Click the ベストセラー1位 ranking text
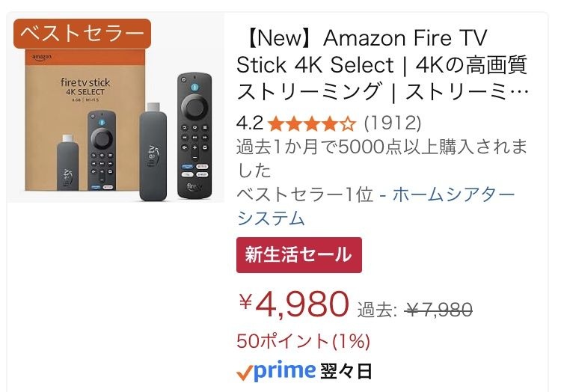Viewport: 561px width, 392px height. click(304, 195)
